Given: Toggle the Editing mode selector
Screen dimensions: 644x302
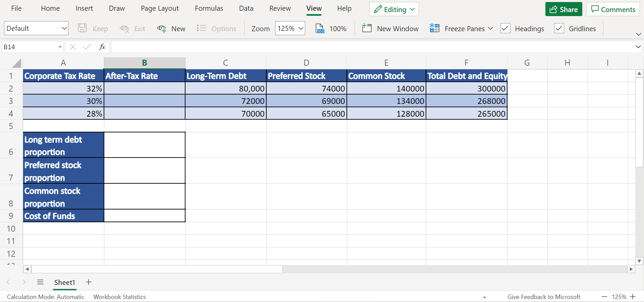Looking at the screenshot, I should click(393, 9).
